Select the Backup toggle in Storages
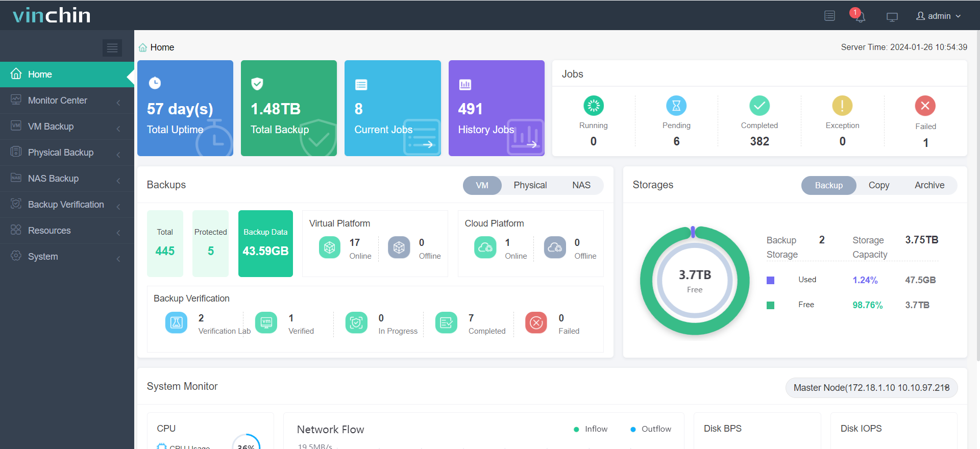The height and width of the screenshot is (449, 980). 829,185
